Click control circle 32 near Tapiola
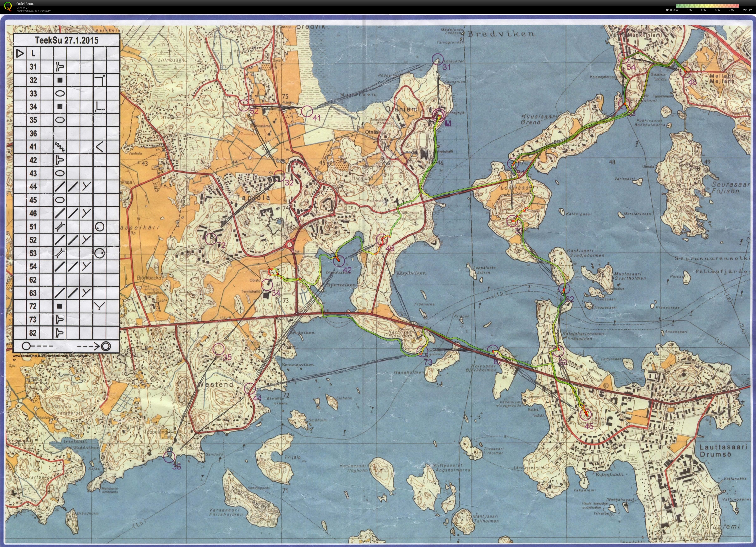756x547 pixels. 279,176
